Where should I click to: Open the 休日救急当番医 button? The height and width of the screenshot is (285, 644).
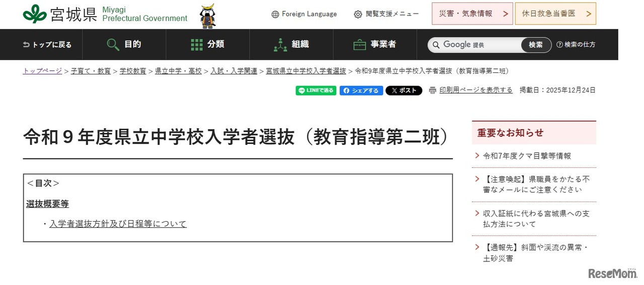pyautogui.click(x=555, y=14)
